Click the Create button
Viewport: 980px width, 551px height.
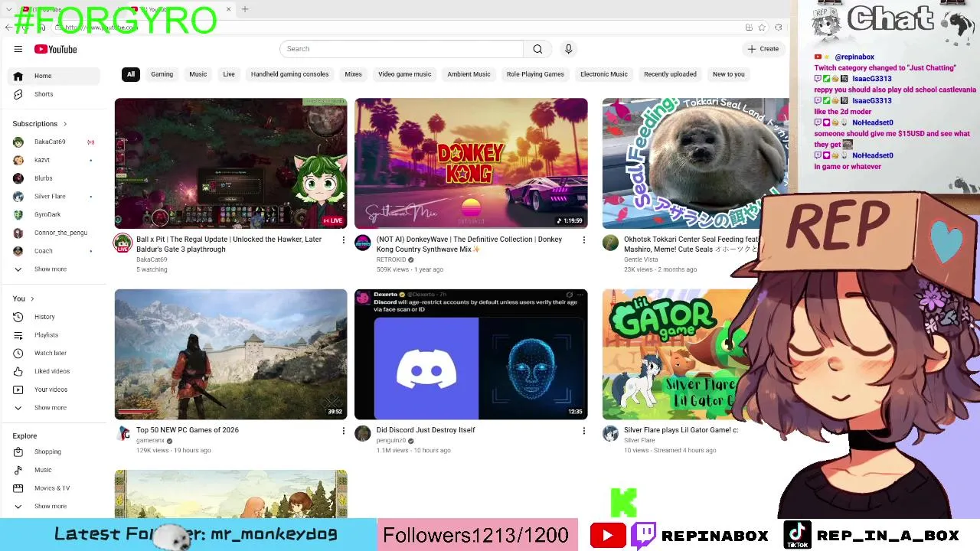pyautogui.click(x=763, y=49)
